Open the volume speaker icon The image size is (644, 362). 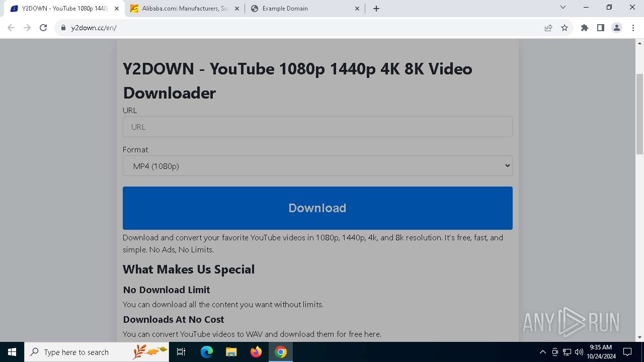tap(579, 352)
